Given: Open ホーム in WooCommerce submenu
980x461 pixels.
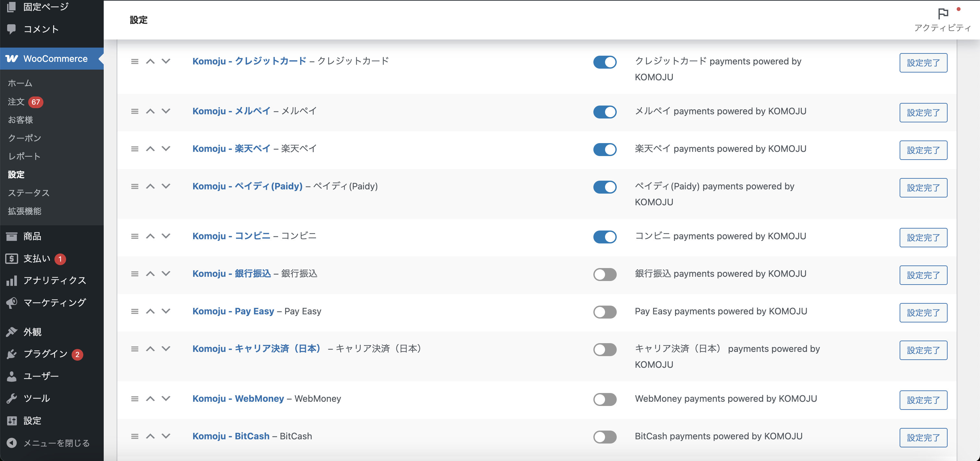Looking at the screenshot, I should click(x=20, y=83).
